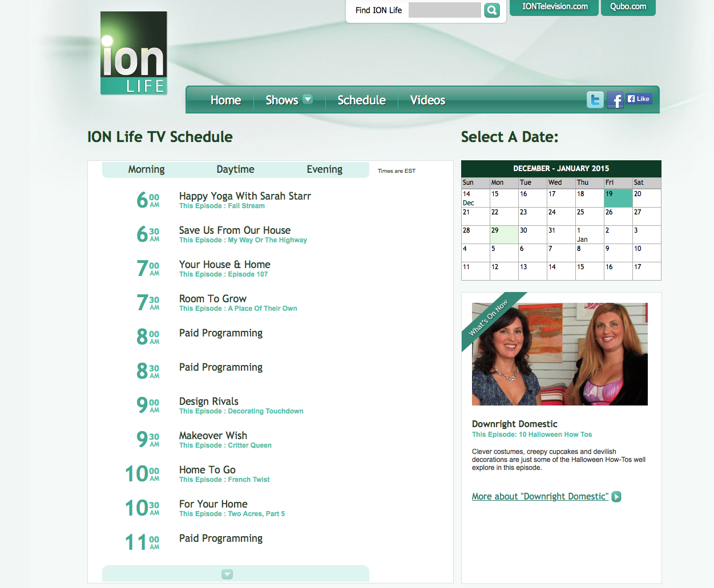Image resolution: width=714 pixels, height=588 pixels.
Task: Switch to the Morning tab
Action: click(146, 169)
